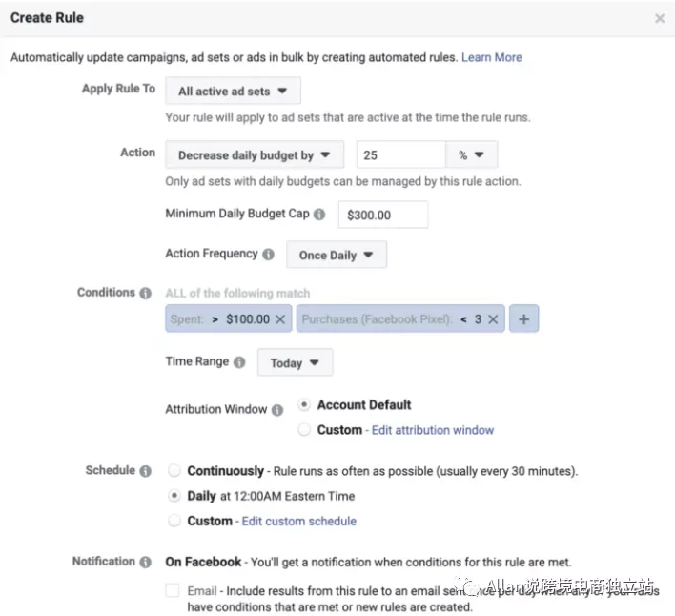Expand the Once Daily frequency dropdown
This screenshot has height=616, width=675.
point(337,255)
